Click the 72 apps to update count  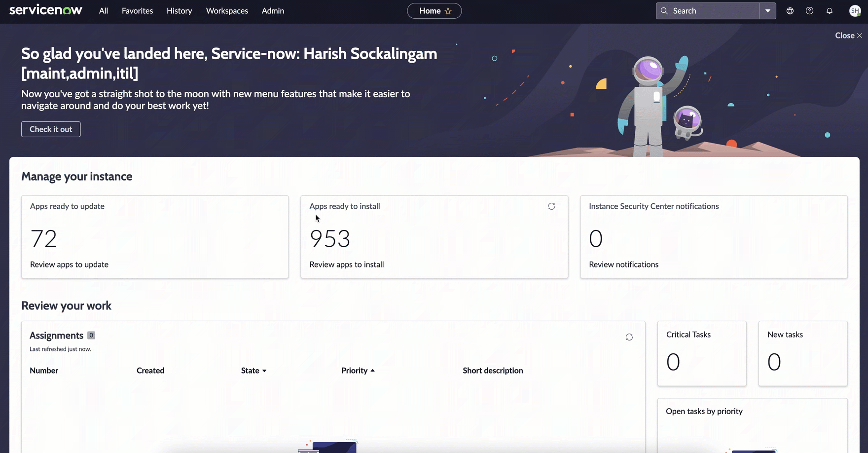coord(44,239)
